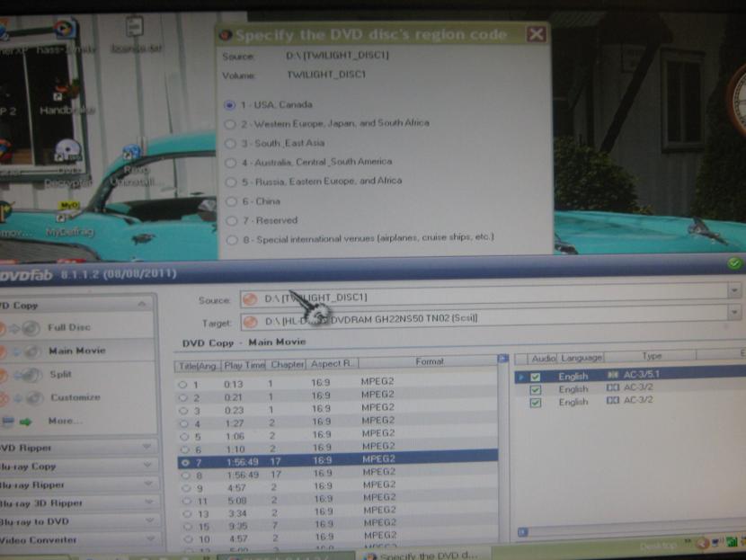The height and width of the screenshot is (560, 746).
Task: Click the audio Type column header
Action: pyautogui.click(x=651, y=356)
